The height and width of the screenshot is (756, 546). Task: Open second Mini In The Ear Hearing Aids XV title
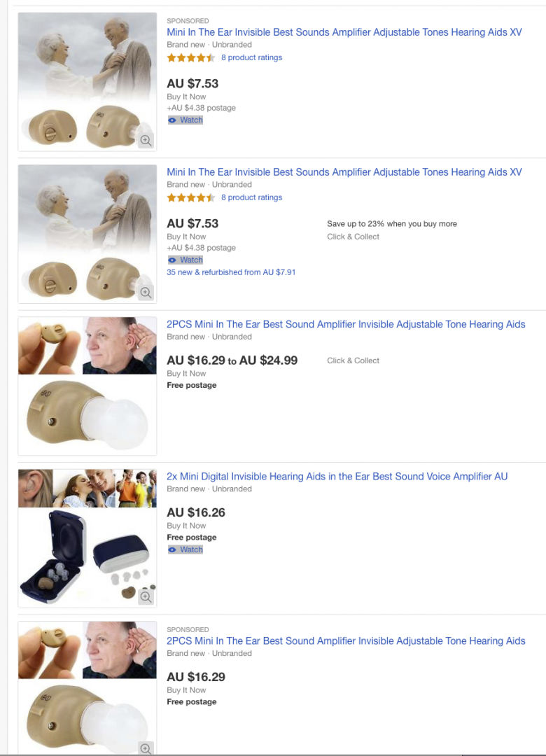click(344, 172)
